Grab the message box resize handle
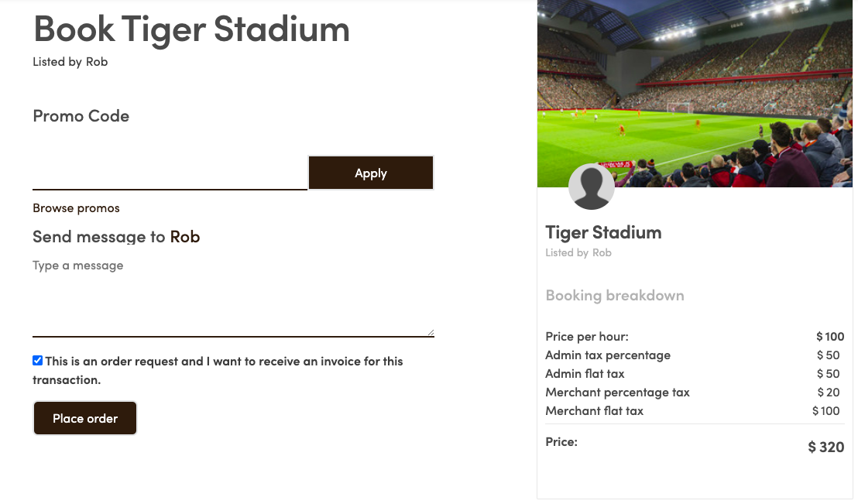Image resolution: width=858 pixels, height=504 pixels. coord(431,333)
